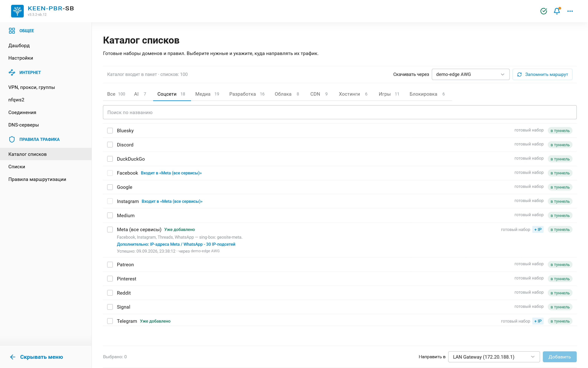Switch to the AI tab
Viewport: 588px width, 368px height.
(x=140, y=94)
